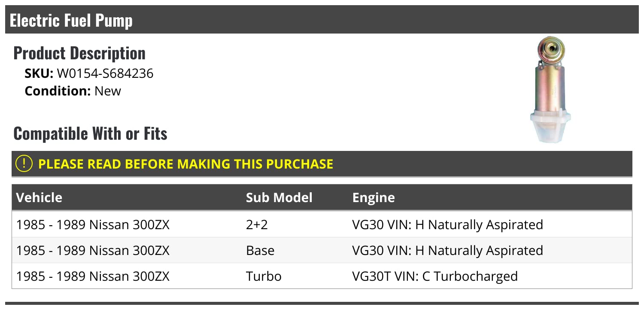644x310 pixels.
Task: Click the vehicle cell in the 2+2 row
Action: click(93, 224)
